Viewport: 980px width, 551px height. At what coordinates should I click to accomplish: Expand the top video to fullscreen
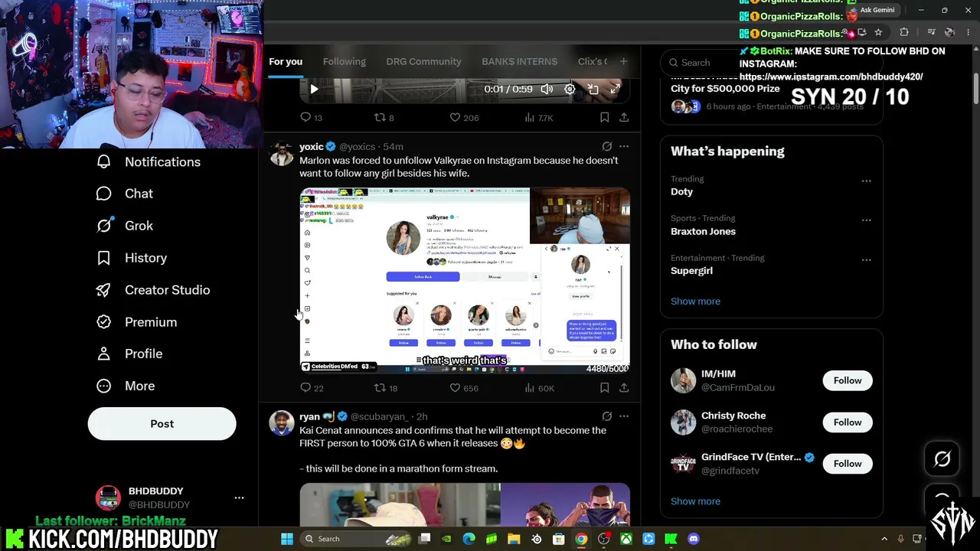[x=615, y=90]
